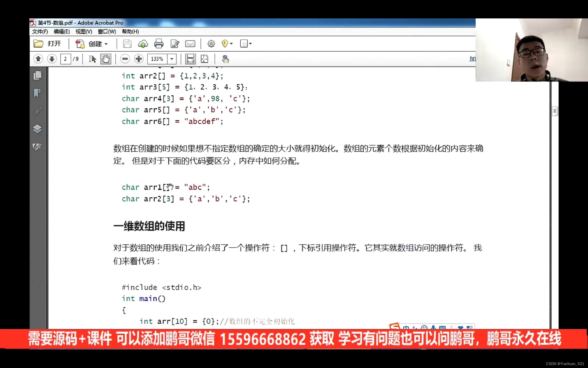
Task: Open the page thumbnails panel
Action: [x=37, y=75]
